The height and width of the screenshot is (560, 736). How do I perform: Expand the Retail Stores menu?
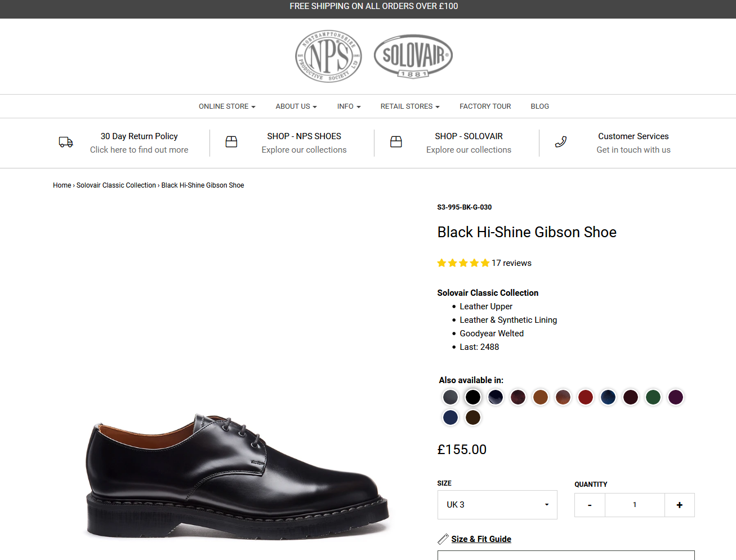410,106
